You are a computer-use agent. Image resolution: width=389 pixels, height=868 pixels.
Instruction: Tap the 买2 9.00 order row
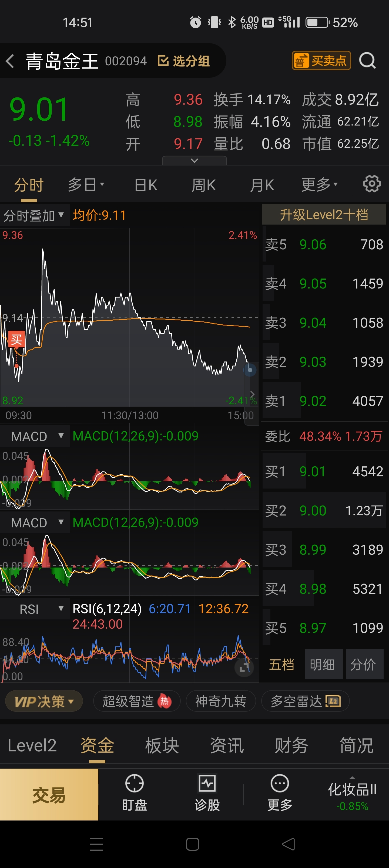tap(324, 510)
